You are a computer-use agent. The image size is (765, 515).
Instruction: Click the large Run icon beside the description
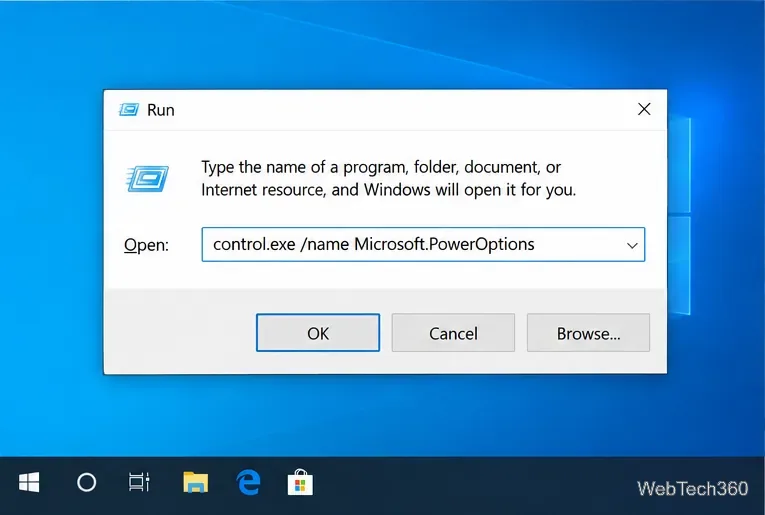click(147, 178)
